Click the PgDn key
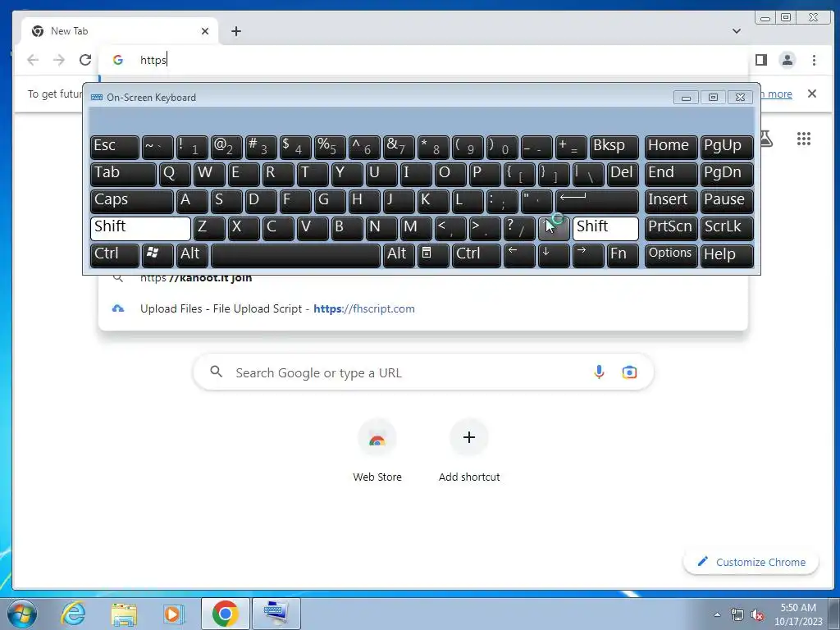The width and height of the screenshot is (840, 630). click(727, 175)
